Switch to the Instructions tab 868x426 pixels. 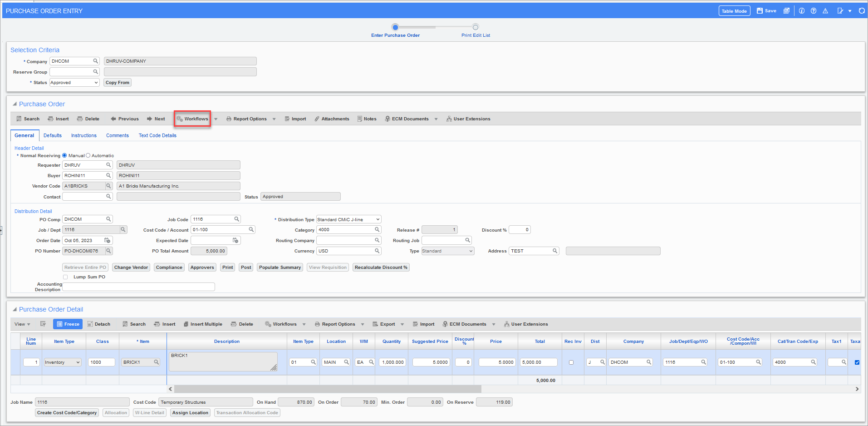click(83, 135)
